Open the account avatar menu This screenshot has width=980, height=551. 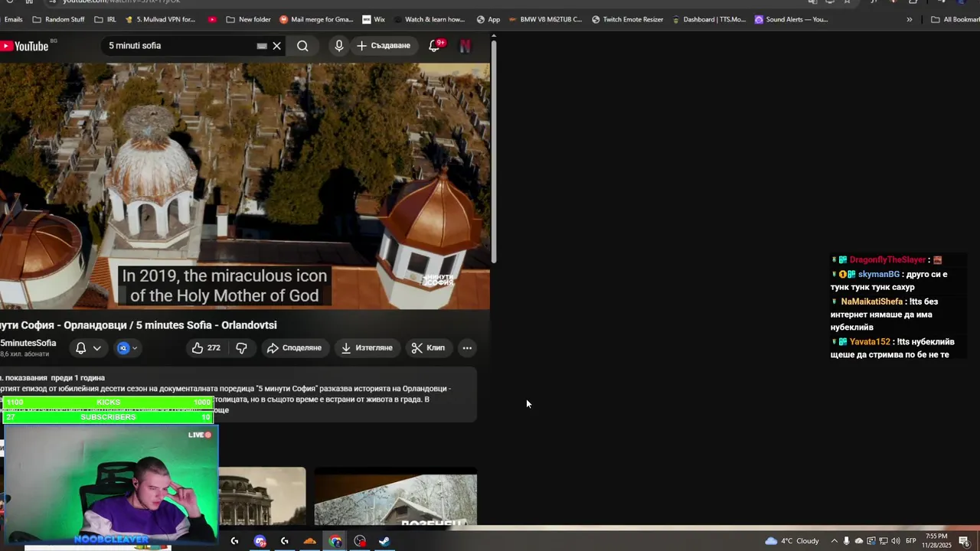[x=465, y=46]
